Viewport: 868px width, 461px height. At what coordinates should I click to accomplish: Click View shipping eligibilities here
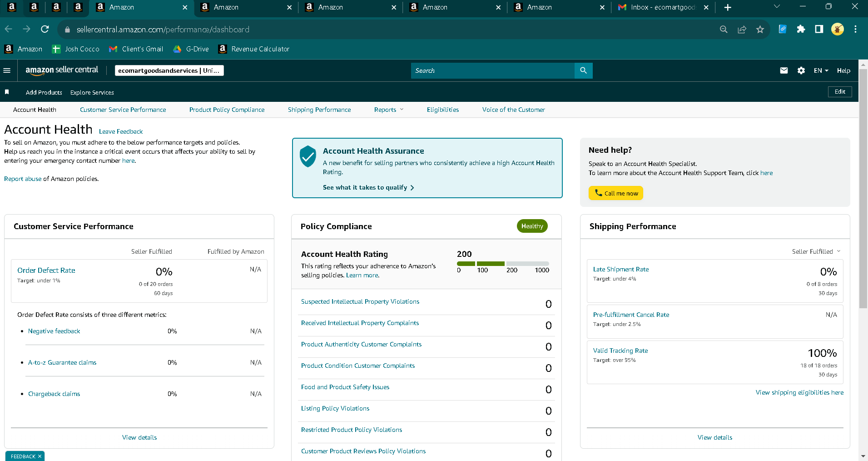[799, 392]
